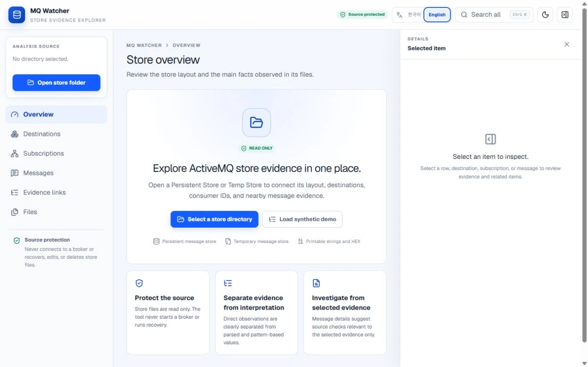
Task: Click the Source protected badge
Action: pos(362,15)
